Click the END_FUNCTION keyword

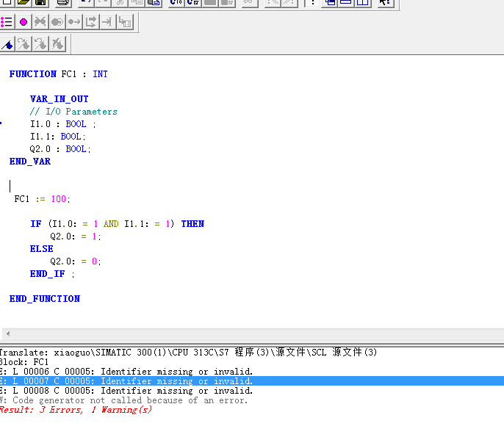click(x=45, y=299)
